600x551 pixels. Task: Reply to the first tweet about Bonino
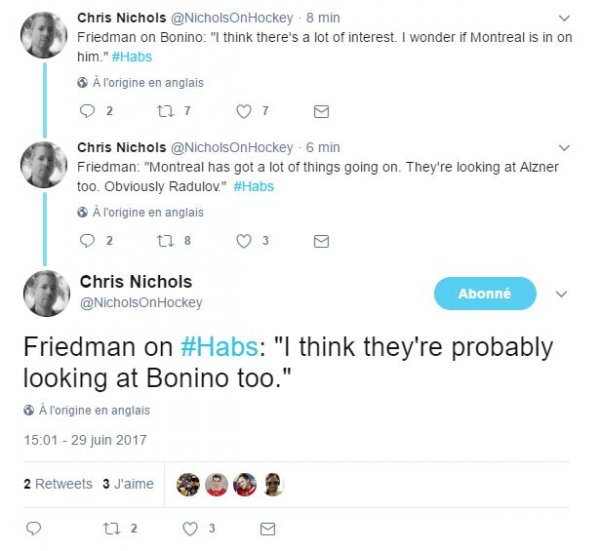(86, 111)
